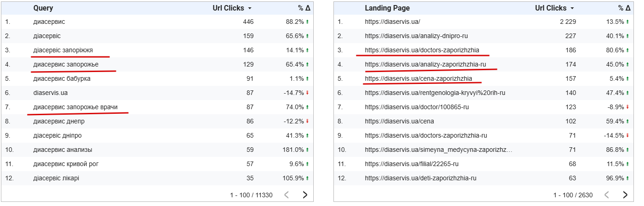
Task: Open landing page rentgenologia-kryvyi%20rih-ru
Action: click(x=435, y=93)
